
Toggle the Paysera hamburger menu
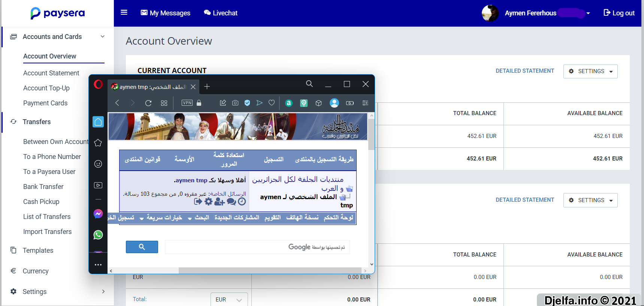(124, 13)
